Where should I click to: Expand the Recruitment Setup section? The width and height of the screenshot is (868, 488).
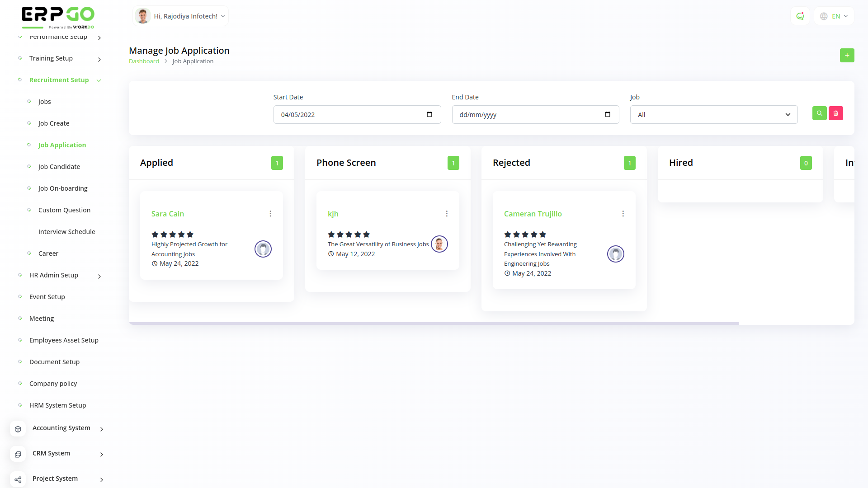click(59, 80)
